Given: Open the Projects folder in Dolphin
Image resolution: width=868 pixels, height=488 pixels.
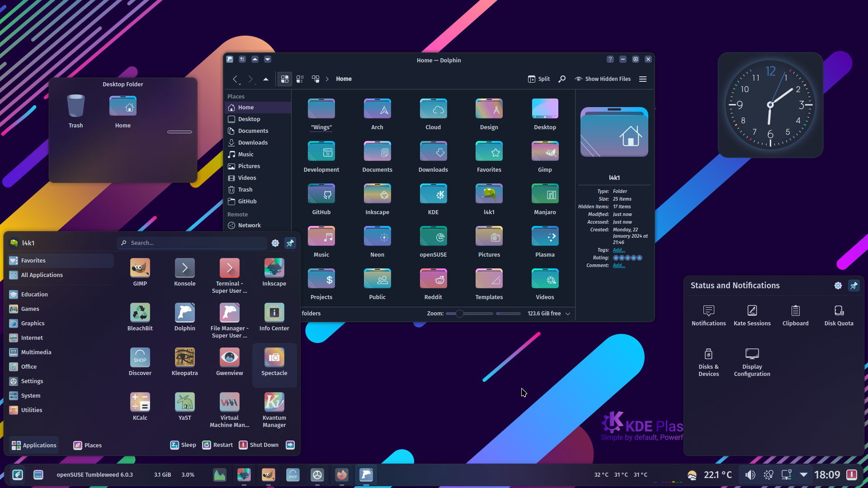Looking at the screenshot, I should [x=321, y=284].
